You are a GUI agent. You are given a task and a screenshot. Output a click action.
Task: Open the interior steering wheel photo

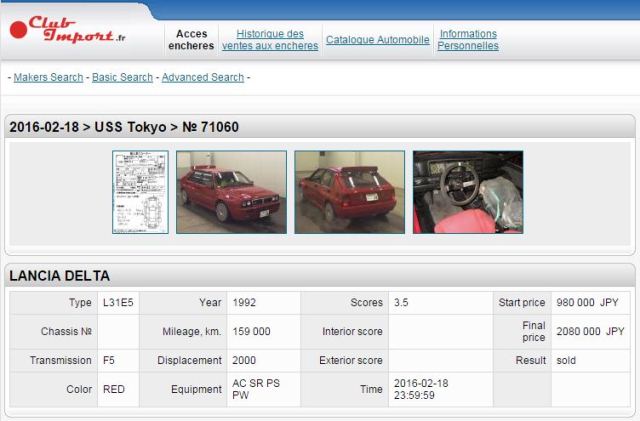(x=467, y=192)
